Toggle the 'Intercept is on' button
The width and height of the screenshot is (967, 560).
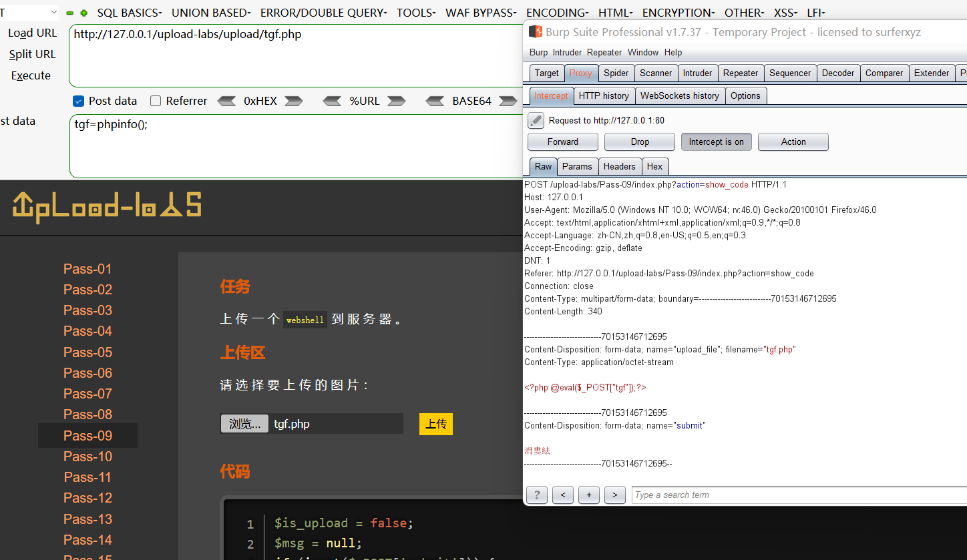pyautogui.click(x=717, y=142)
